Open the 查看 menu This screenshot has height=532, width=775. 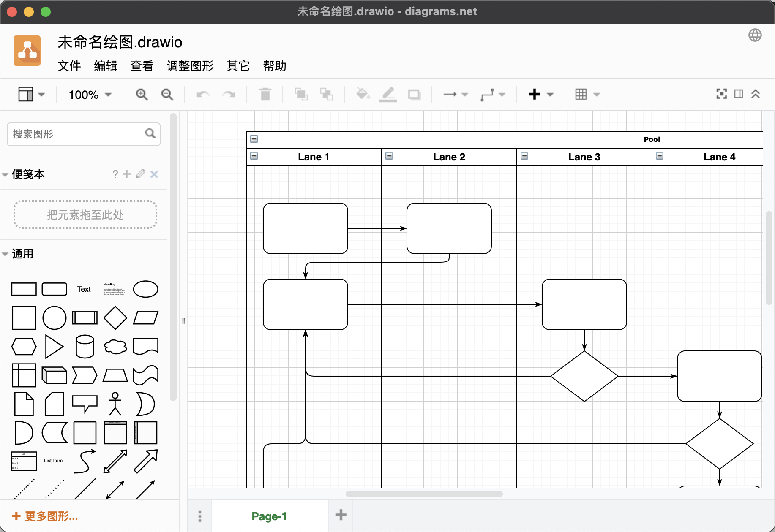point(142,66)
